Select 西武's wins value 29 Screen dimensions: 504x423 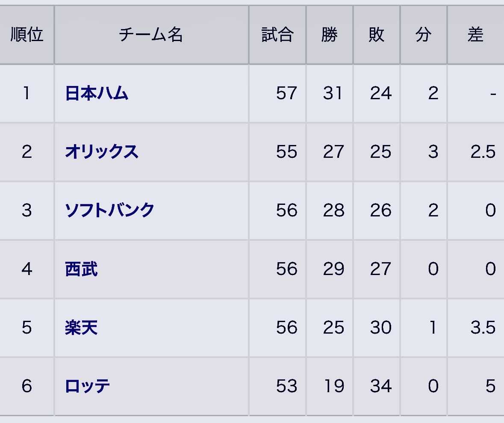[x=333, y=269]
